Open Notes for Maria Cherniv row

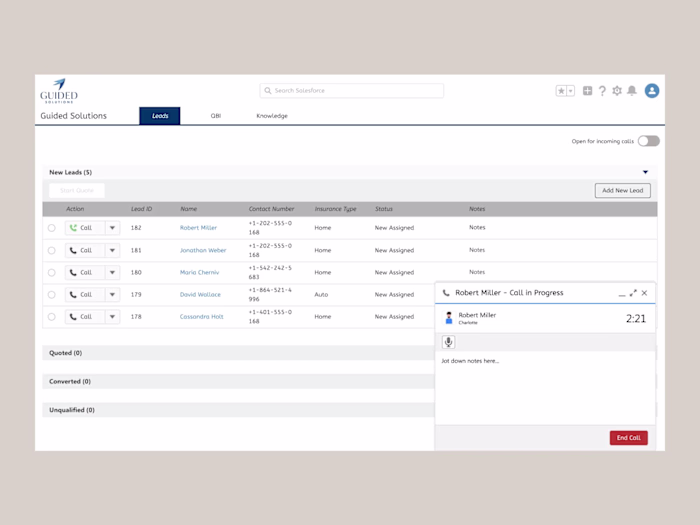point(477,272)
